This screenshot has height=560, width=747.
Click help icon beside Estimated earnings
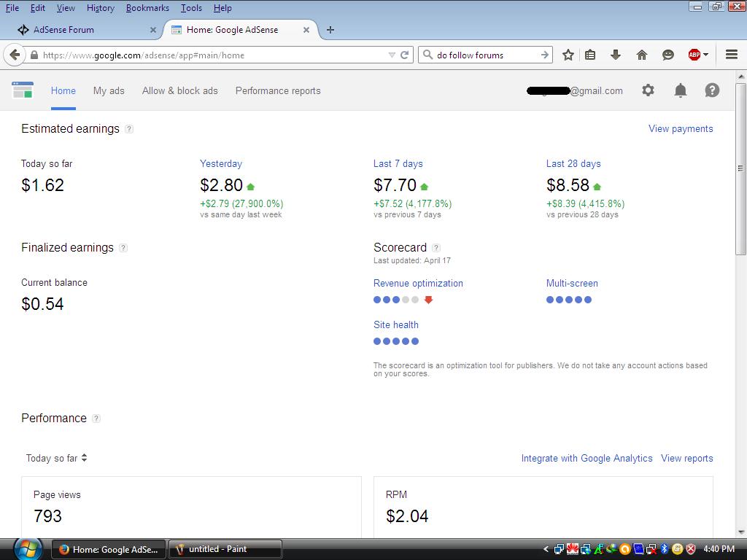click(129, 129)
